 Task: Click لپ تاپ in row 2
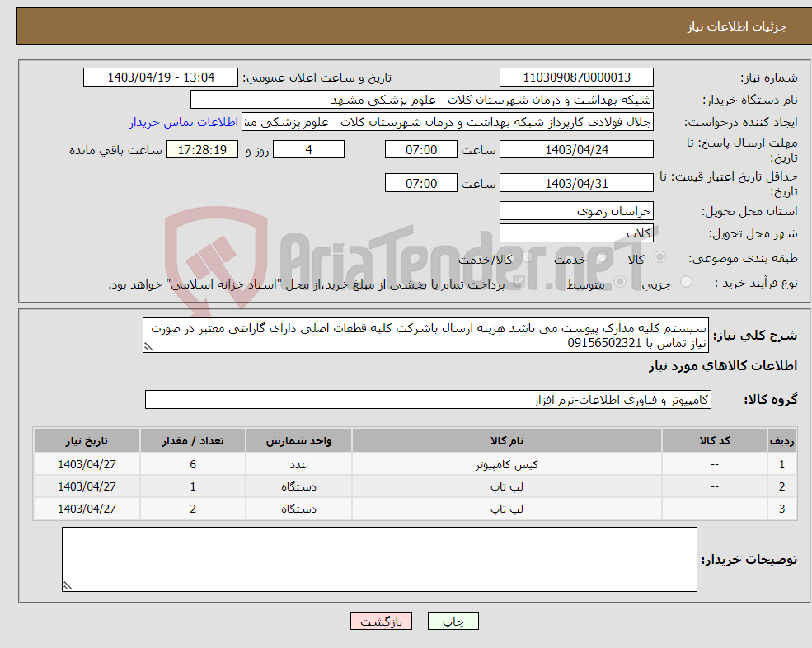click(506, 487)
